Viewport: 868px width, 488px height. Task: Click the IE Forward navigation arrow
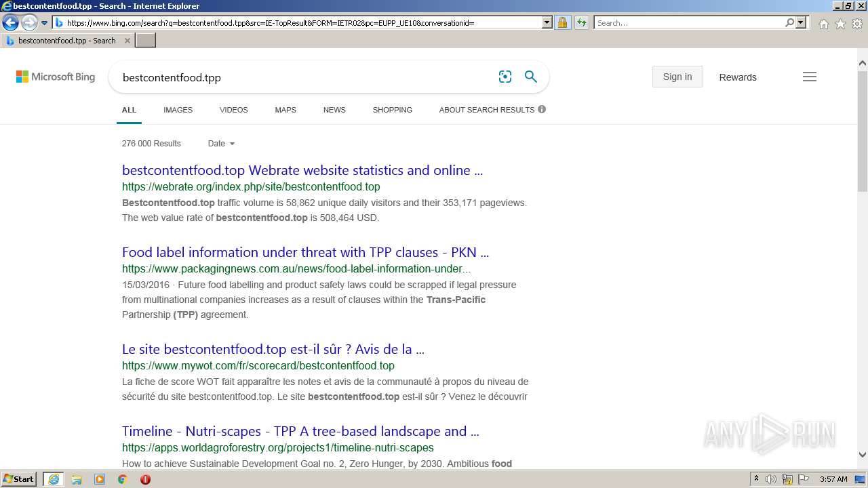29,22
